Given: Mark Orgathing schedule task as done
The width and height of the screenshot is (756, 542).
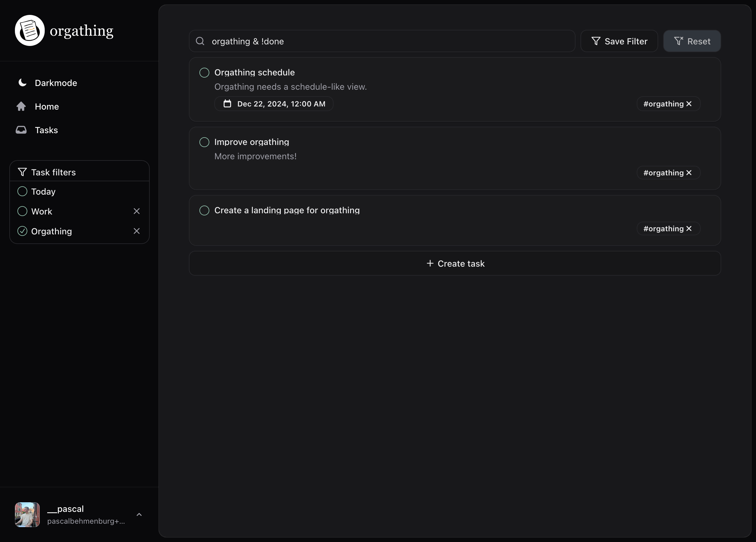Looking at the screenshot, I should click(x=204, y=72).
